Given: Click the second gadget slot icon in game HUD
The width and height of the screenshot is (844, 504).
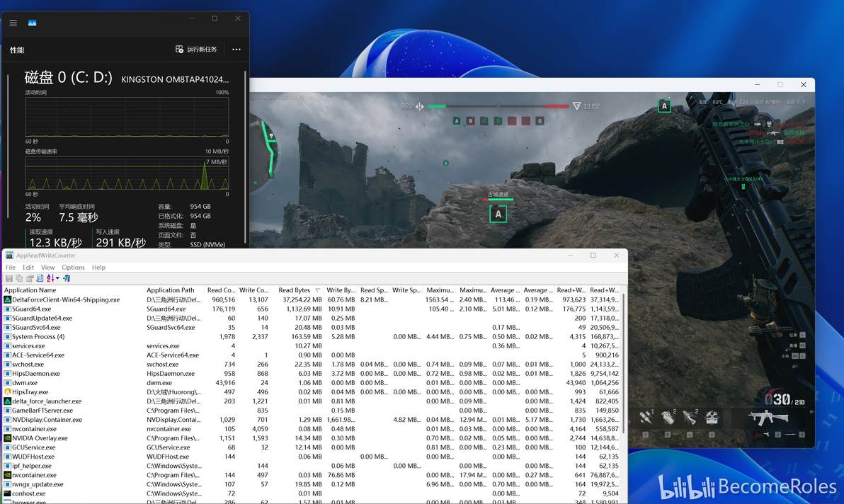Looking at the screenshot, I should click(668, 417).
